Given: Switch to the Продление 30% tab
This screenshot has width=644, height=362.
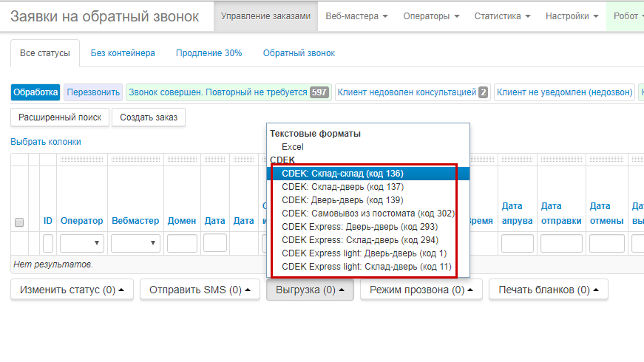Looking at the screenshot, I should [209, 53].
